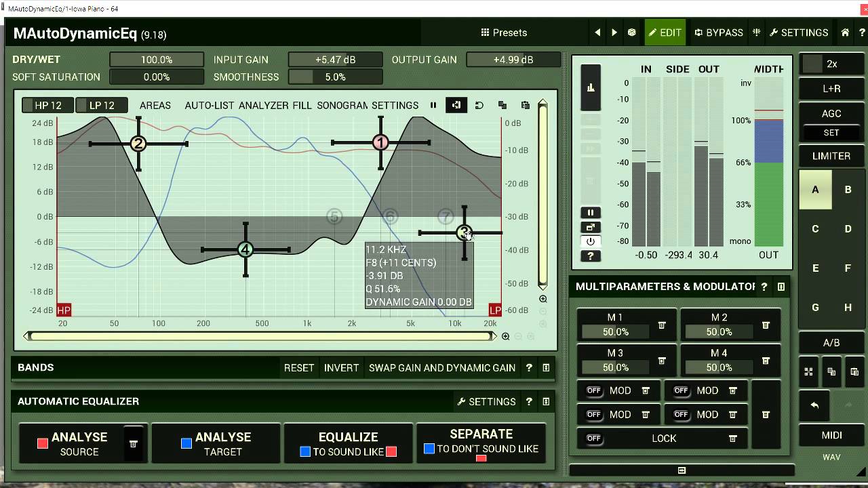Open Analyse Source menu icon
This screenshot has width=868, height=488.
coord(134,443)
